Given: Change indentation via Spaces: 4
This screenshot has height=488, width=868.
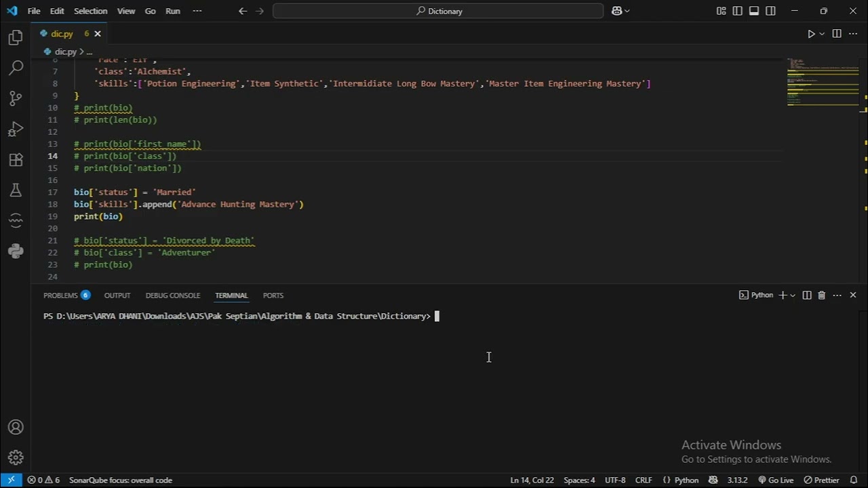Looking at the screenshot, I should point(579,480).
